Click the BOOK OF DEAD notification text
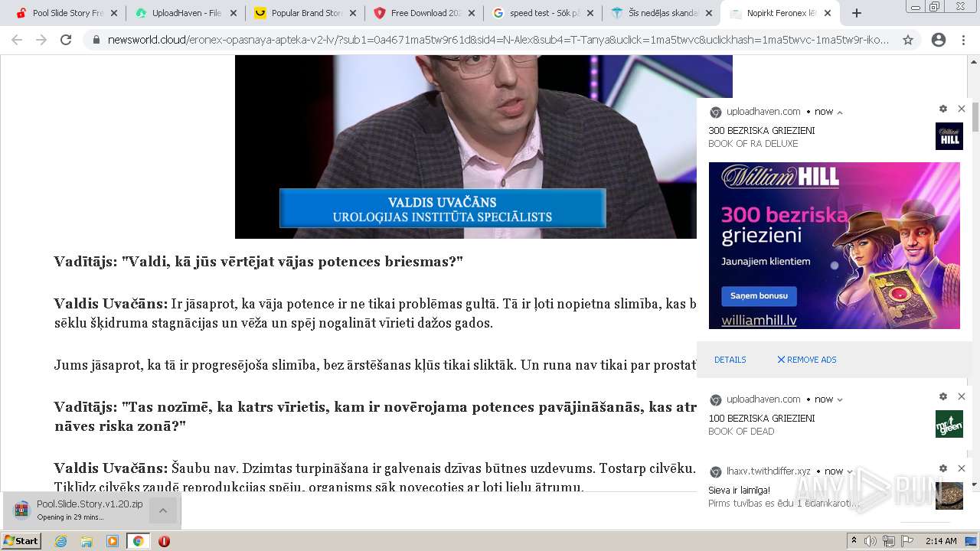The height and width of the screenshot is (551, 980). point(741,432)
